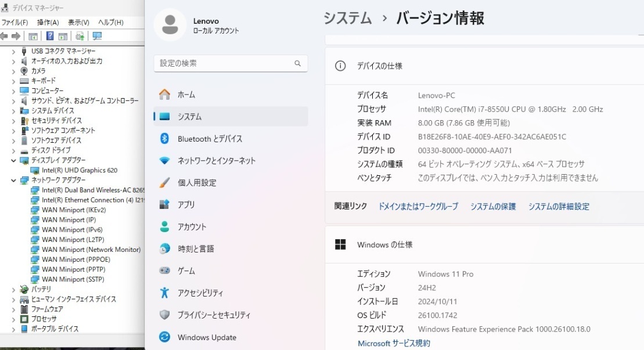
Task: Click the 設定の検索 search field
Action: click(231, 62)
